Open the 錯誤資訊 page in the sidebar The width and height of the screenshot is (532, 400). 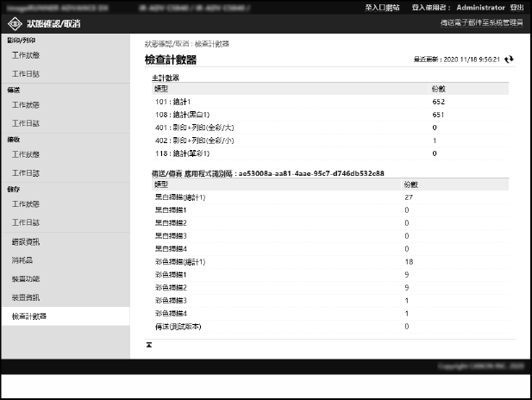tap(26, 242)
